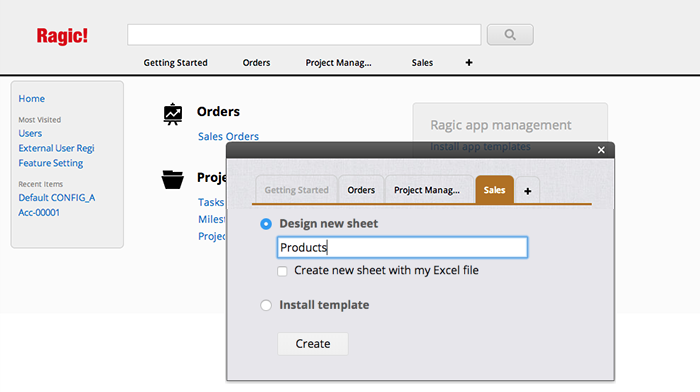Click the Create button
The height and width of the screenshot is (392, 700).
coord(312,344)
